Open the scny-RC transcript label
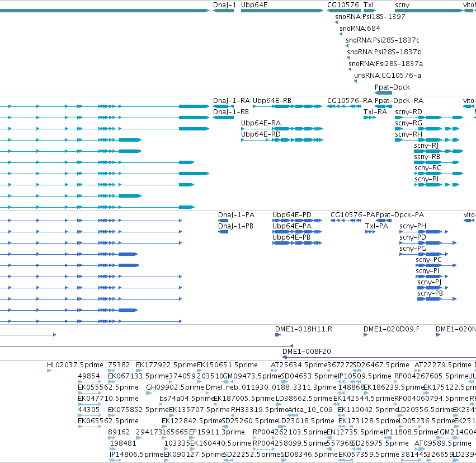The width and height of the screenshot is (476, 463). 428,168
